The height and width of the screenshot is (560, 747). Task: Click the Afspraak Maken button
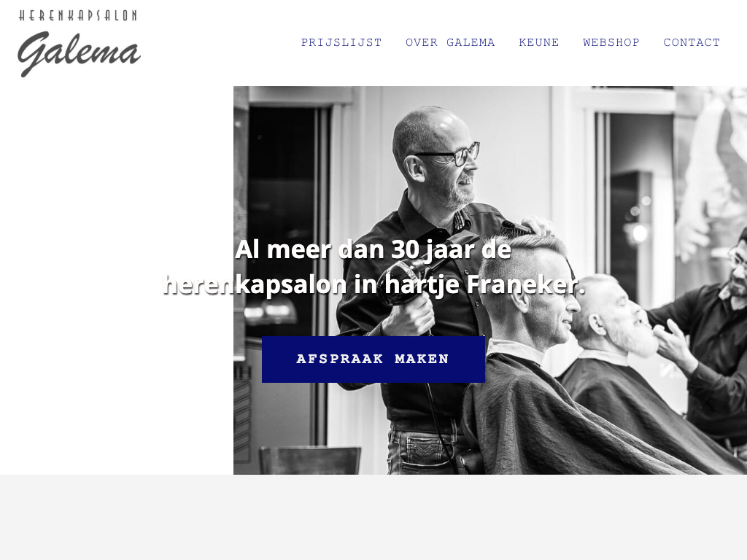coord(373,359)
